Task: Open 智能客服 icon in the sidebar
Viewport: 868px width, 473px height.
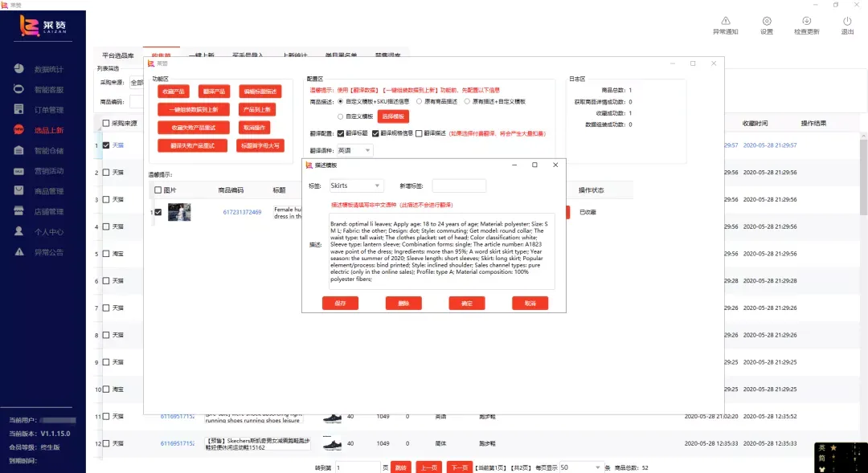Action: (18, 89)
